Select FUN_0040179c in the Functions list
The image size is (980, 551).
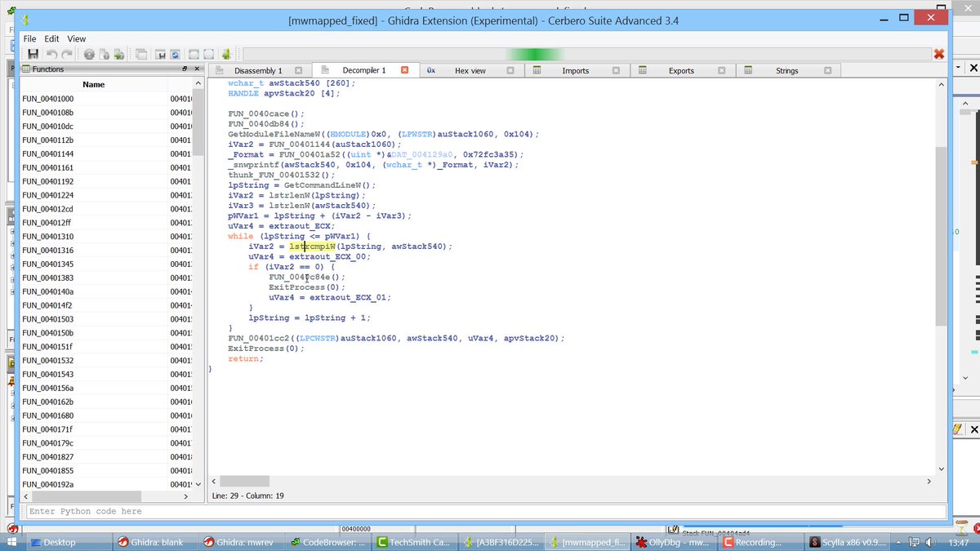pos(48,442)
